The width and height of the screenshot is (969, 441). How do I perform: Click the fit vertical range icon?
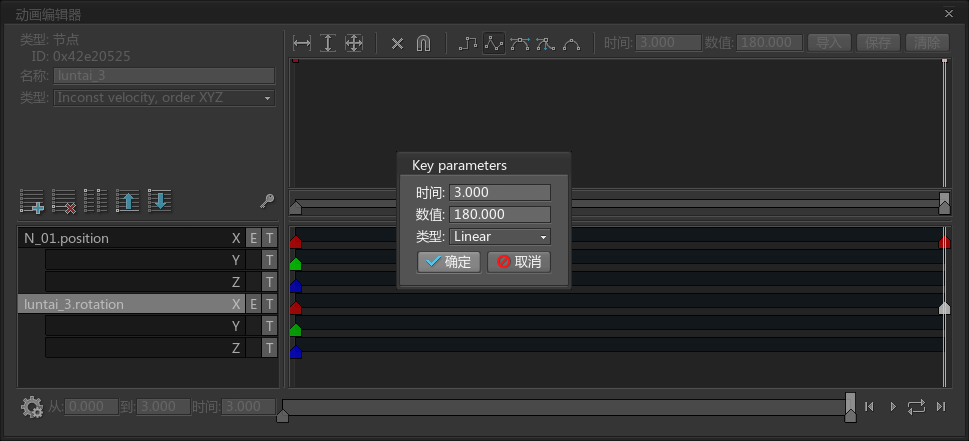pos(328,43)
